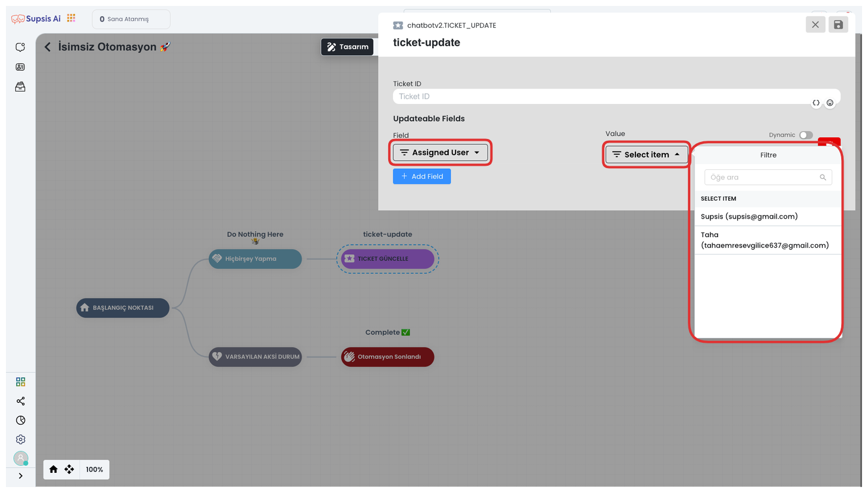Expand the sidebar with the chevron arrow
868x493 pixels.
pos(21,476)
